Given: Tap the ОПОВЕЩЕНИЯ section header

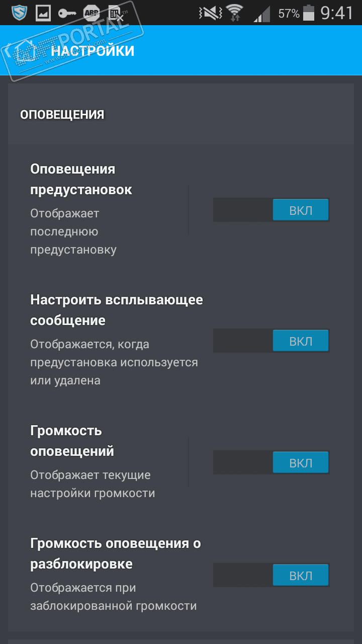Looking at the screenshot, I should coord(62,115).
